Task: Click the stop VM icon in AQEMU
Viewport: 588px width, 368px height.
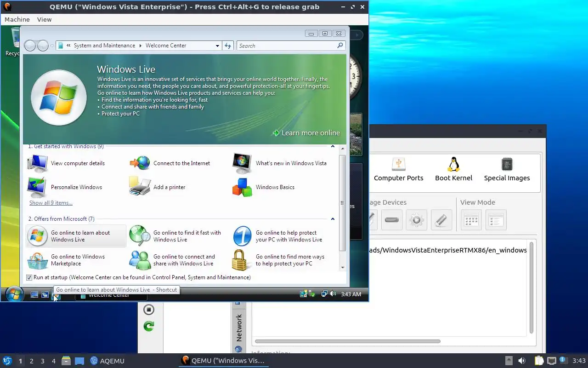Action: point(148,310)
